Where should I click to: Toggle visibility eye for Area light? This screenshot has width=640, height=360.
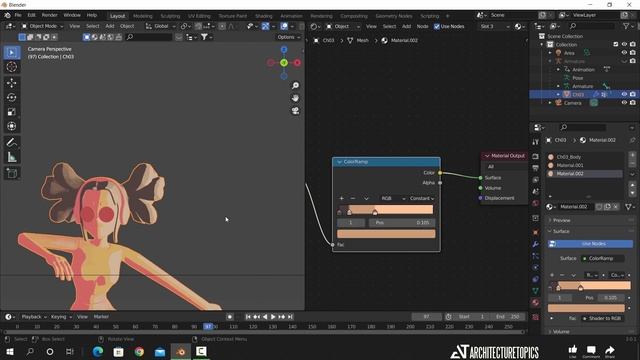(x=624, y=53)
